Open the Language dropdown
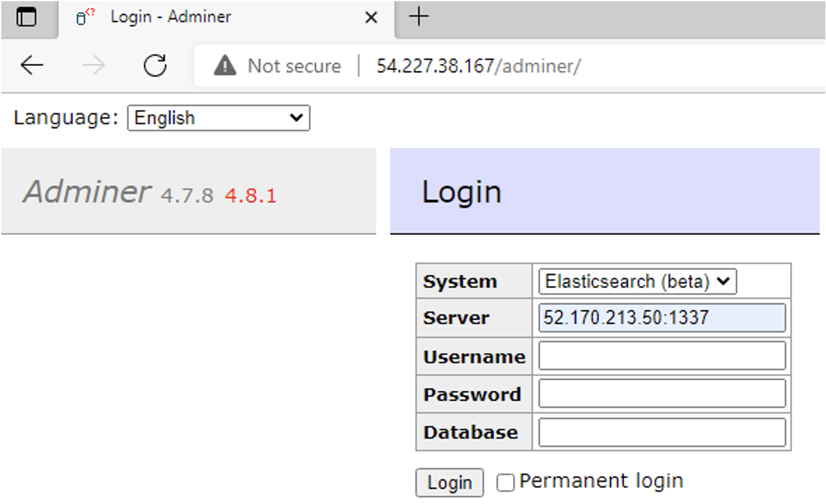The height and width of the screenshot is (504, 826). [219, 118]
